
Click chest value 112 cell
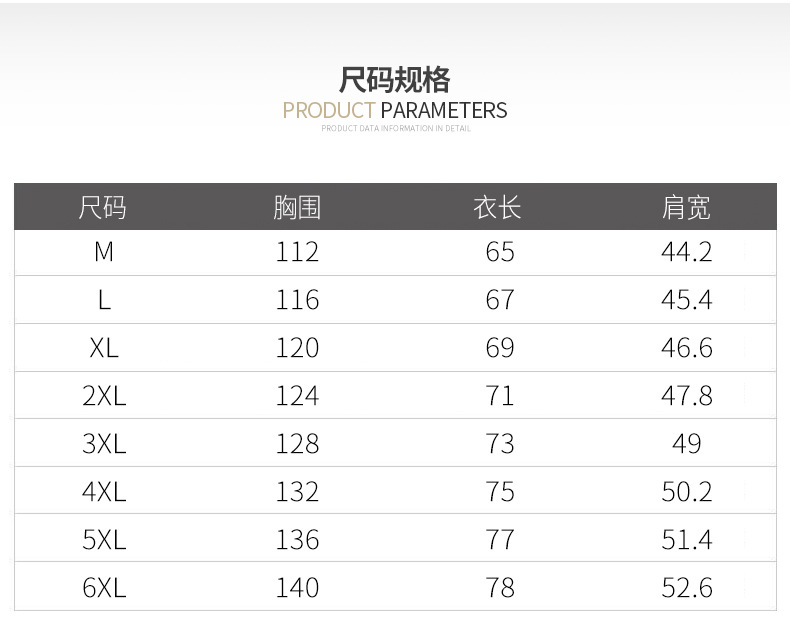click(x=297, y=252)
